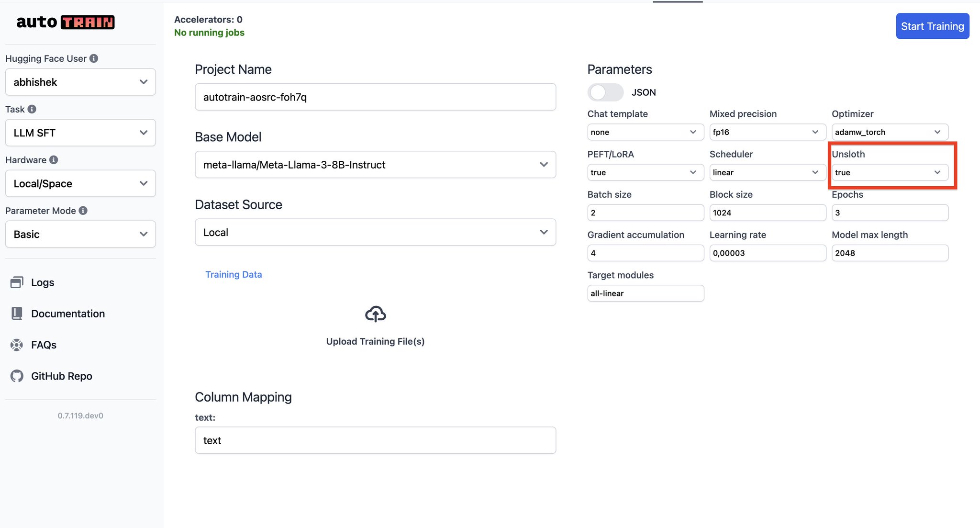980x528 pixels.
Task: Click the cloud upload icon
Action: pos(376,314)
